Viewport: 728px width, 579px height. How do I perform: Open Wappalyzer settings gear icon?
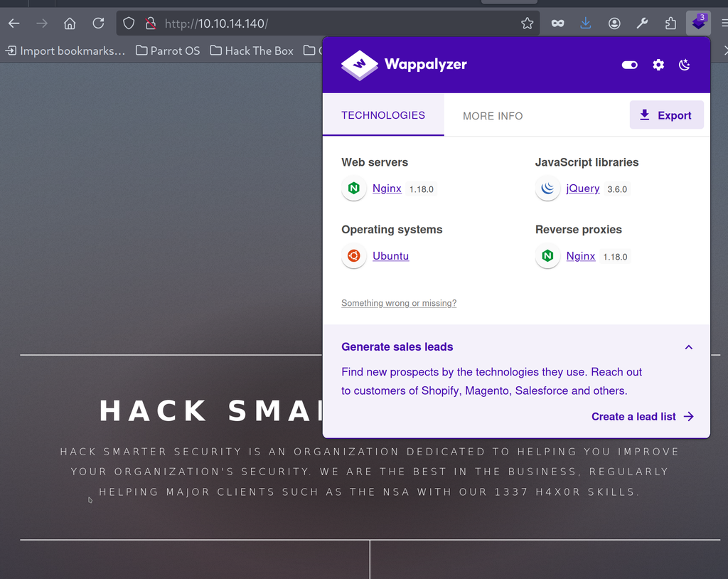pos(658,65)
